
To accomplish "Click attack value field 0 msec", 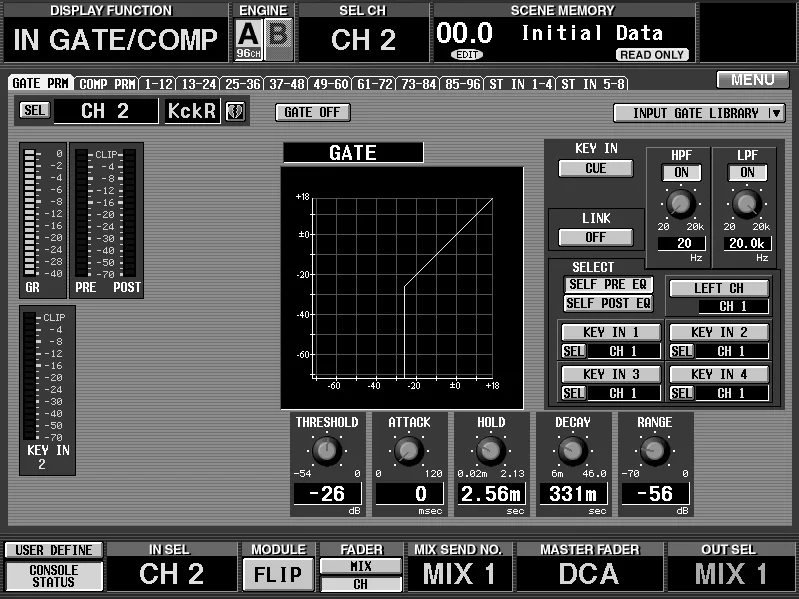I will 410,494.
